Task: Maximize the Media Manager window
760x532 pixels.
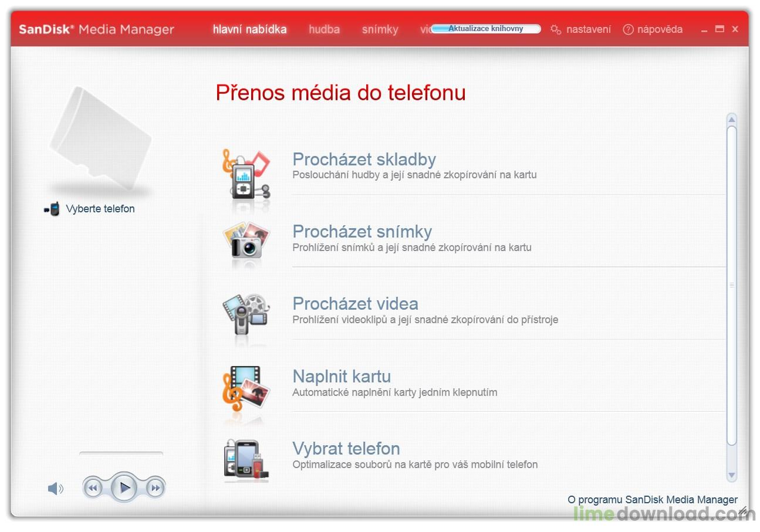Action: point(720,29)
